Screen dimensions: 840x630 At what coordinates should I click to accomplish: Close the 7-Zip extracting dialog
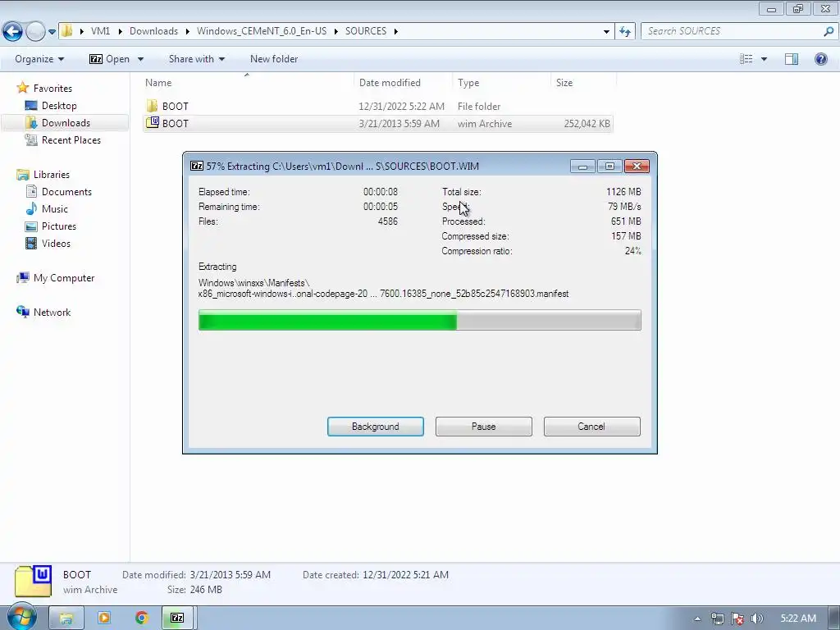(637, 167)
